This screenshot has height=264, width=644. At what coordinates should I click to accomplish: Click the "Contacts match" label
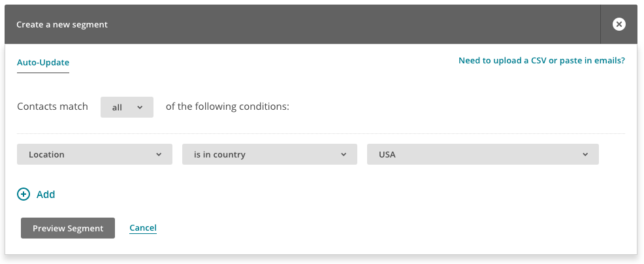coord(52,107)
